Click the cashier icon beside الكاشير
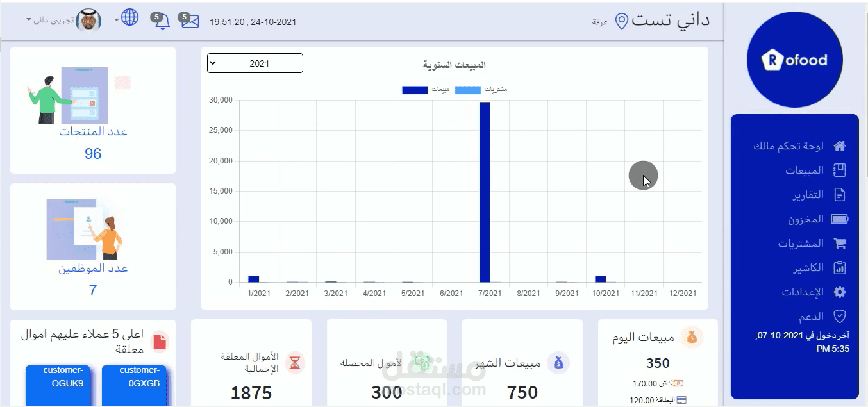The width and height of the screenshot is (868, 407). click(x=839, y=268)
